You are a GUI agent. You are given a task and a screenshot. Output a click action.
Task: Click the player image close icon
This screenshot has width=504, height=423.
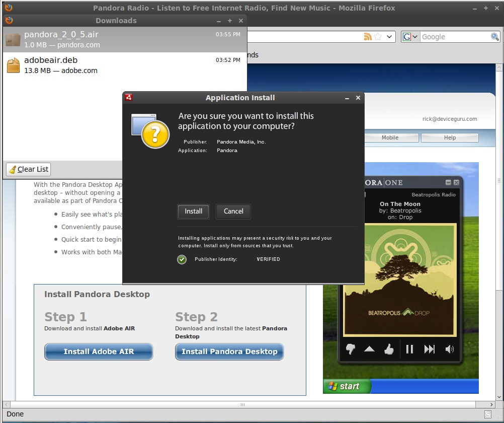pos(456,182)
